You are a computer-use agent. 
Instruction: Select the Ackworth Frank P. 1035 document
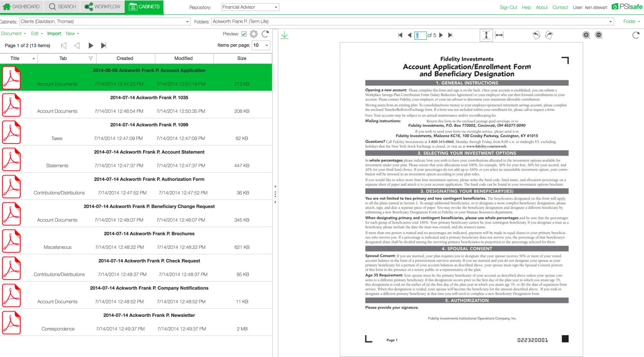coord(136,105)
